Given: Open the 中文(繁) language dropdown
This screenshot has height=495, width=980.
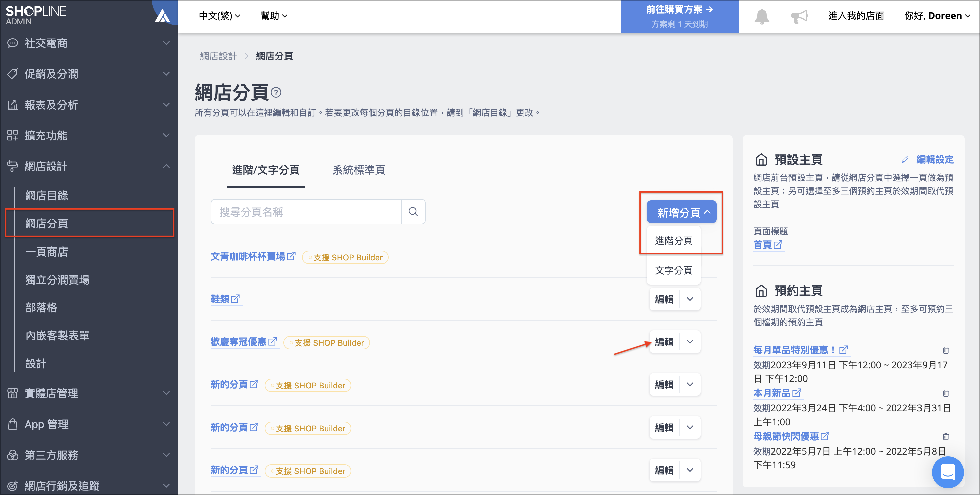Looking at the screenshot, I should click(x=220, y=16).
